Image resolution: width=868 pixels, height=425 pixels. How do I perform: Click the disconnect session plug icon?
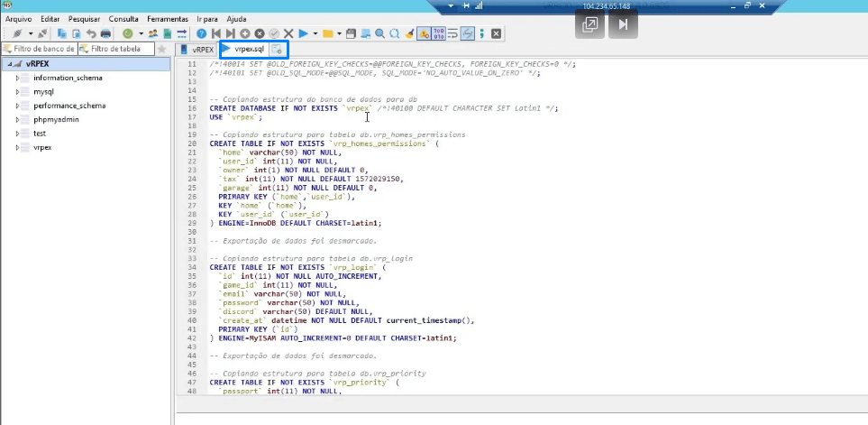(42, 33)
